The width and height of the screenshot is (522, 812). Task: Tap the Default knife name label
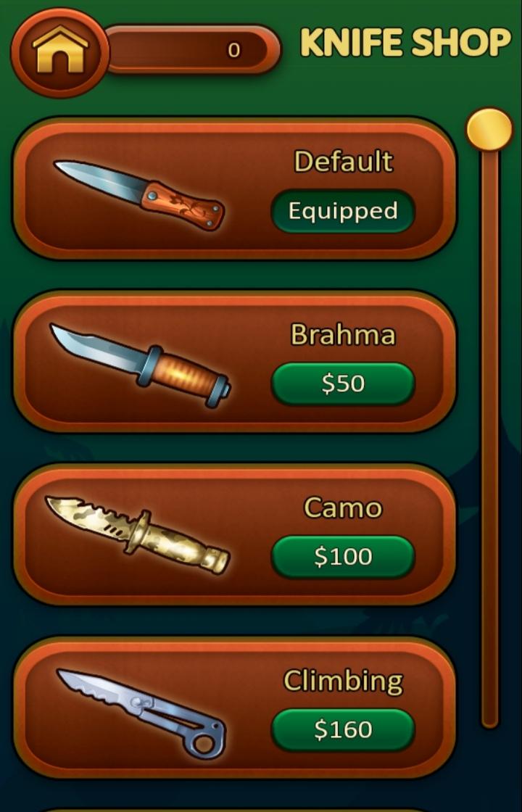(x=344, y=162)
